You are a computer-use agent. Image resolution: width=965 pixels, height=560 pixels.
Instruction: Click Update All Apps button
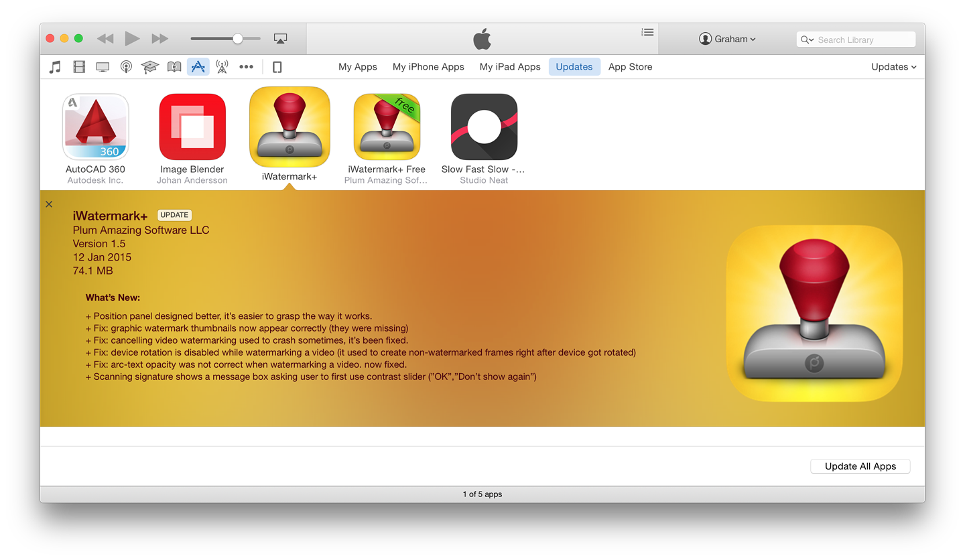pos(860,466)
